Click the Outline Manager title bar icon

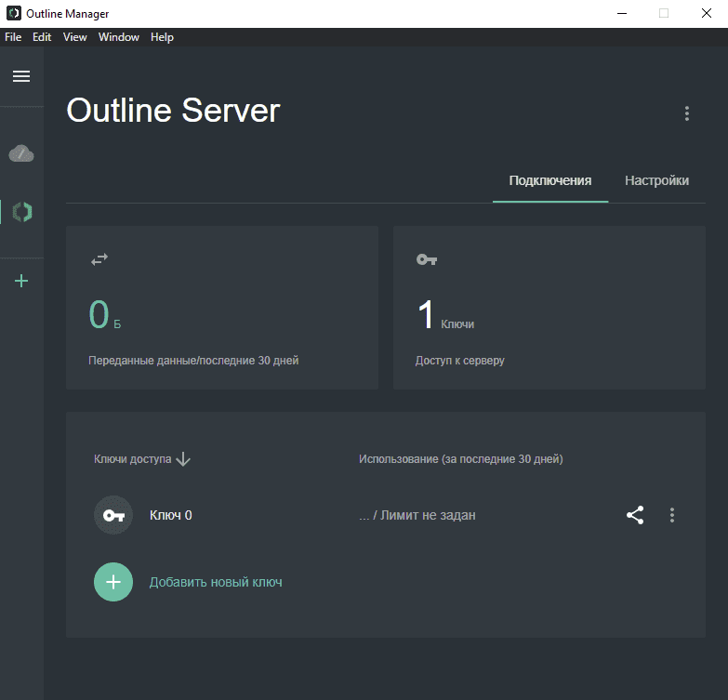[14, 13]
